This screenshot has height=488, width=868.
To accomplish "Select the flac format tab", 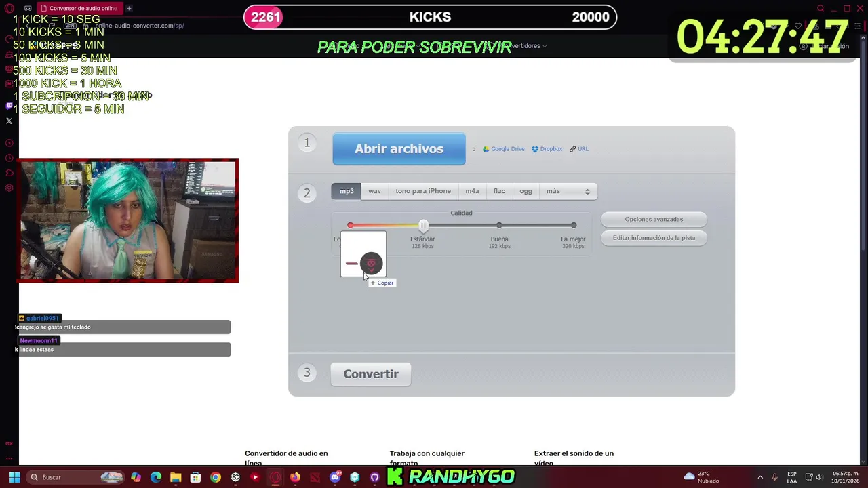I will click(x=499, y=191).
